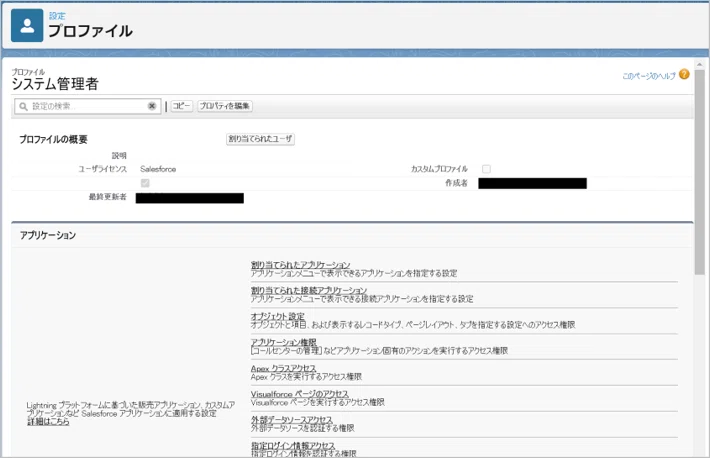Image resolution: width=710 pixels, height=458 pixels.
Task: Toggle the カスタムプロファイル checkbox
Action: point(486,169)
